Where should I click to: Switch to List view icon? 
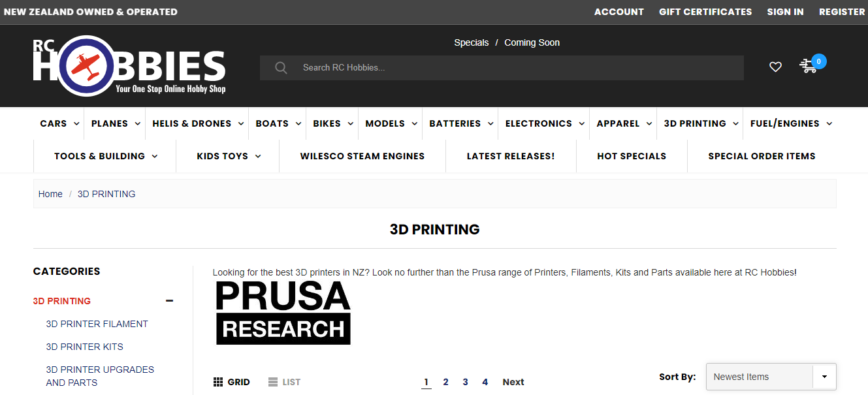pos(273,382)
